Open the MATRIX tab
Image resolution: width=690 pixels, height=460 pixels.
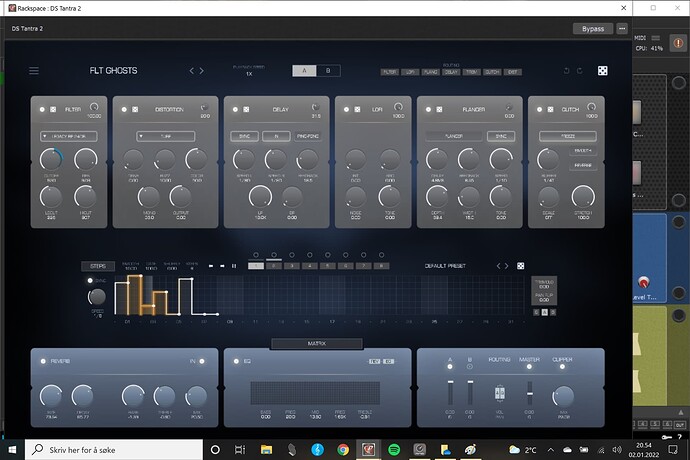point(317,343)
